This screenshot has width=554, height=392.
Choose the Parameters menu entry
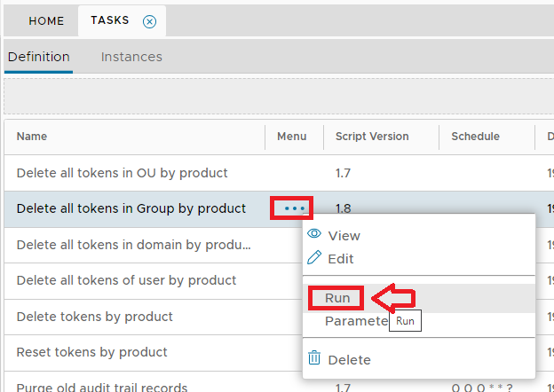click(x=355, y=321)
